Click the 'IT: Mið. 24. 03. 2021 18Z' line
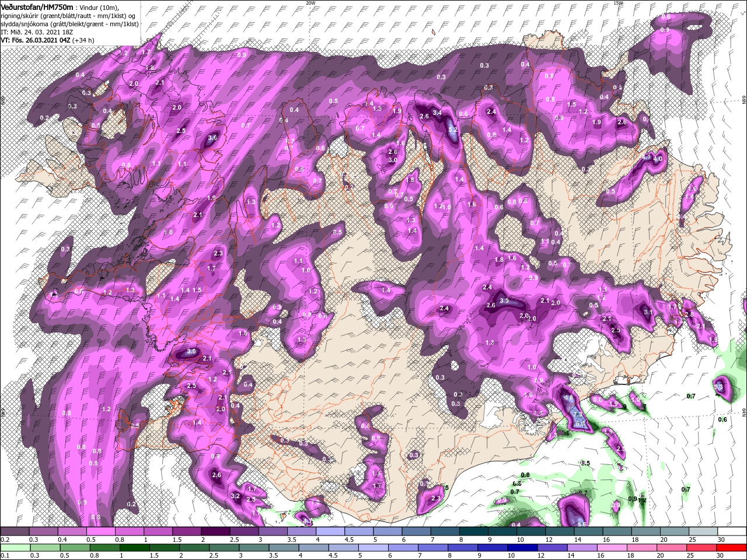The height and width of the screenshot is (560, 747). coord(37,32)
